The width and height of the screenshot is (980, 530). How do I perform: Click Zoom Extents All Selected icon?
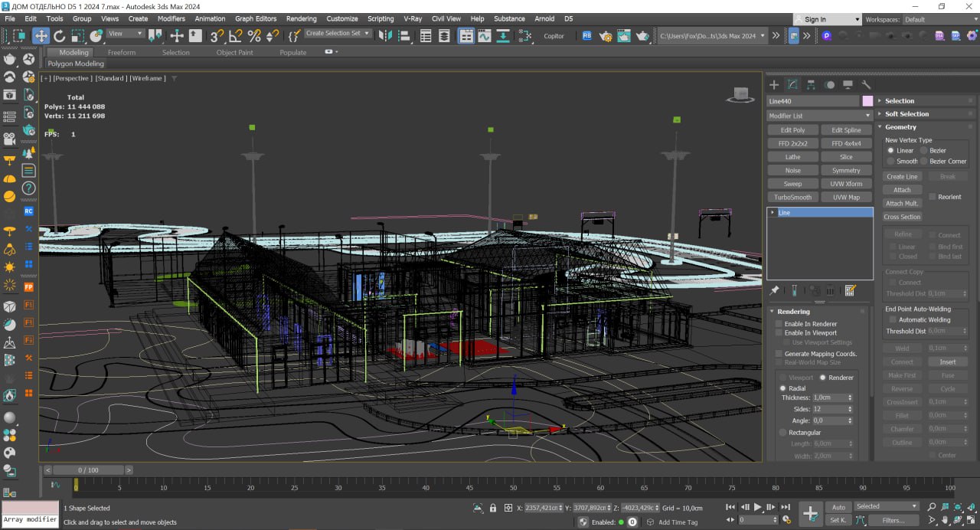coord(972,507)
